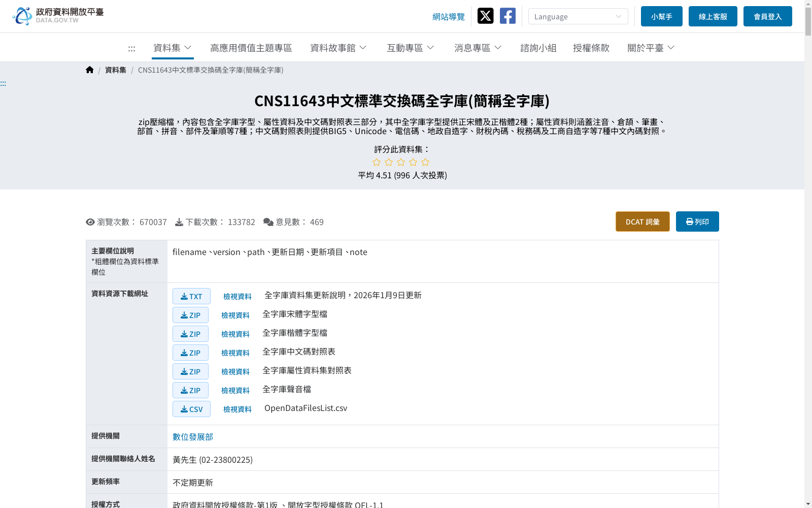Click 檢視資料 for 全字庫宋體字型檔
Image resolution: width=812 pixels, height=508 pixels.
tap(235, 315)
